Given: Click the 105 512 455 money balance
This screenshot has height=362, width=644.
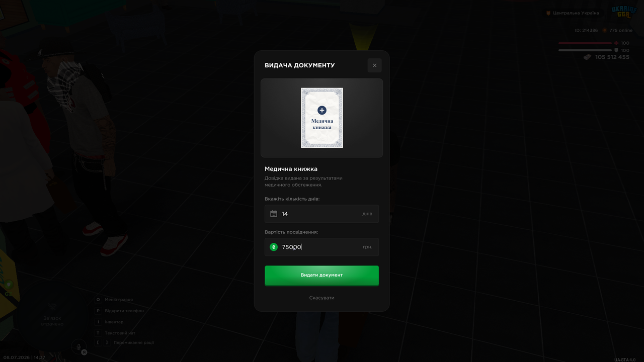Looking at the screenshot, I should point(612,57).
